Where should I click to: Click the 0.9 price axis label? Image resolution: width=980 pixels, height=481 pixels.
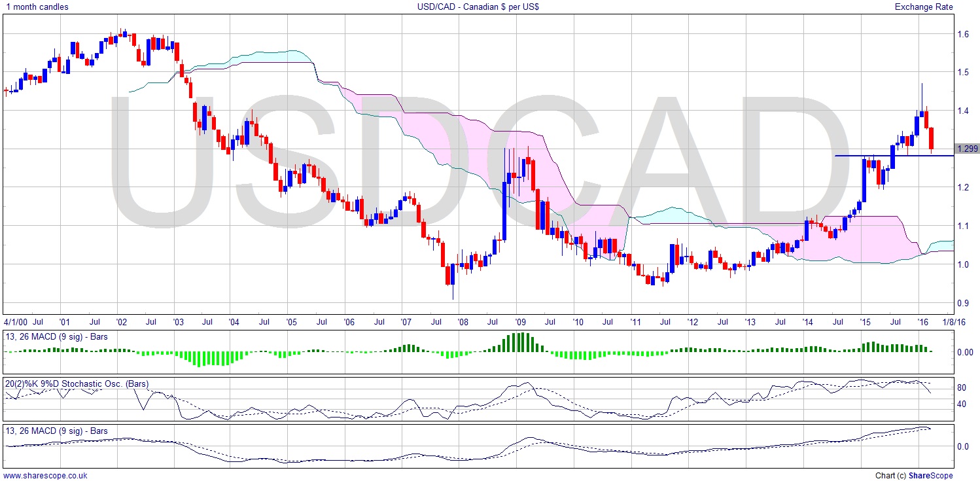[964, 303]
